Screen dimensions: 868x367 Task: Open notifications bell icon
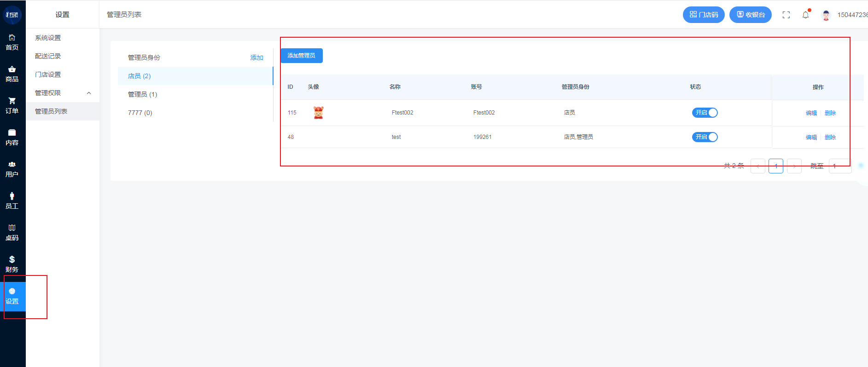[x=805, y=15]
